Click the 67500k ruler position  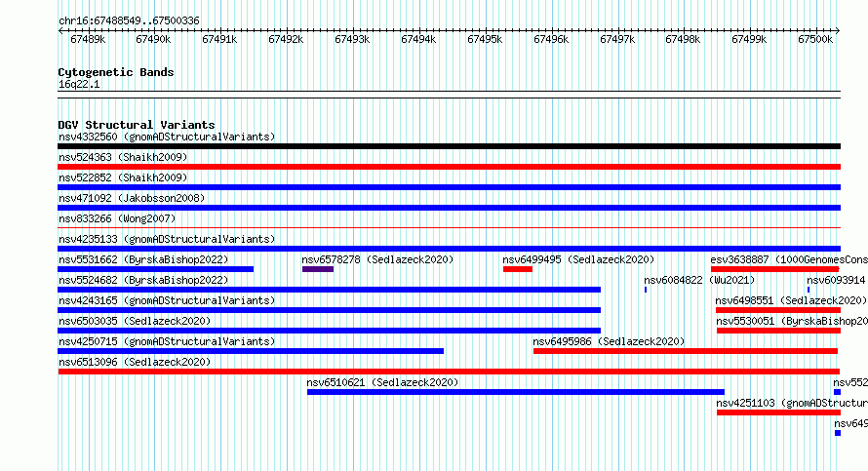pyautogui.click(x=816, y=39)
